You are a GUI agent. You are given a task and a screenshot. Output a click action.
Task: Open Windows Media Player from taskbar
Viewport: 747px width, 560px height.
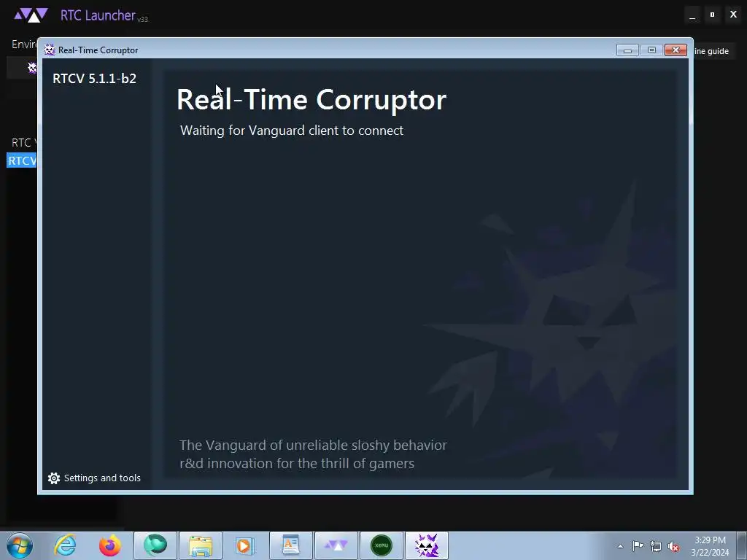(245, 545)
